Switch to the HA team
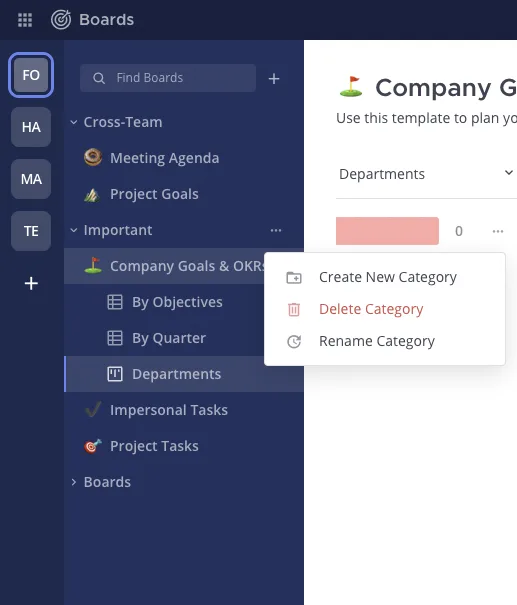This screenshot has width=517, height=605. tap(31, 127)
